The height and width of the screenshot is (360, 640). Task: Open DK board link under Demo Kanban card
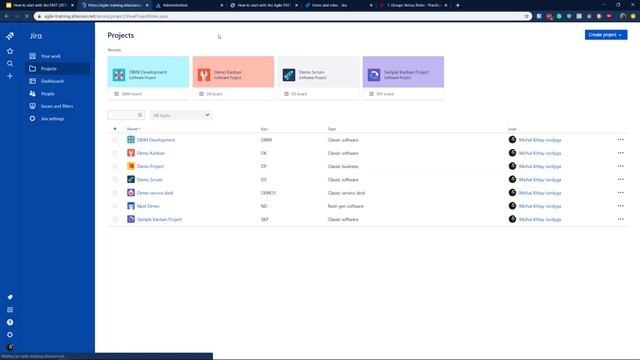click(214, 94)
